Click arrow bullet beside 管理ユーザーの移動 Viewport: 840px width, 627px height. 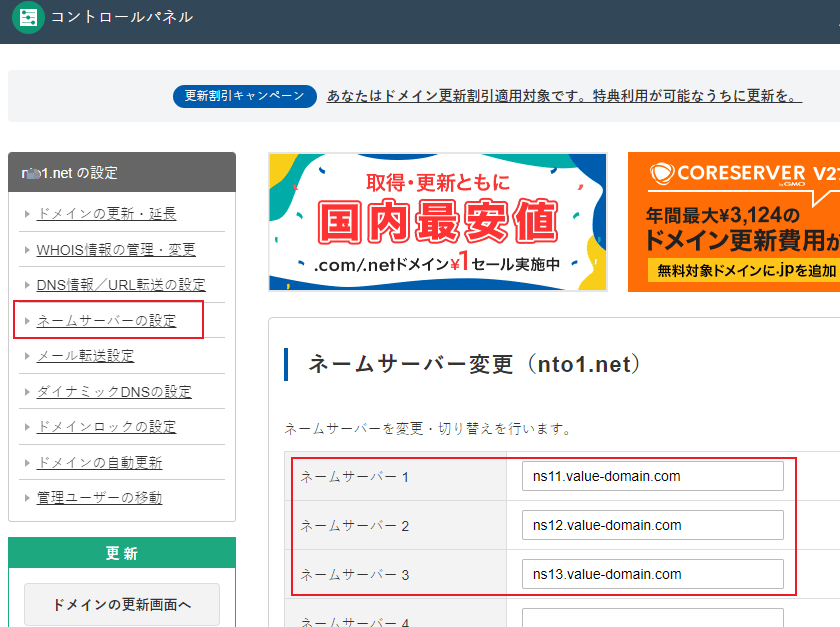click(x=27, y=498)
